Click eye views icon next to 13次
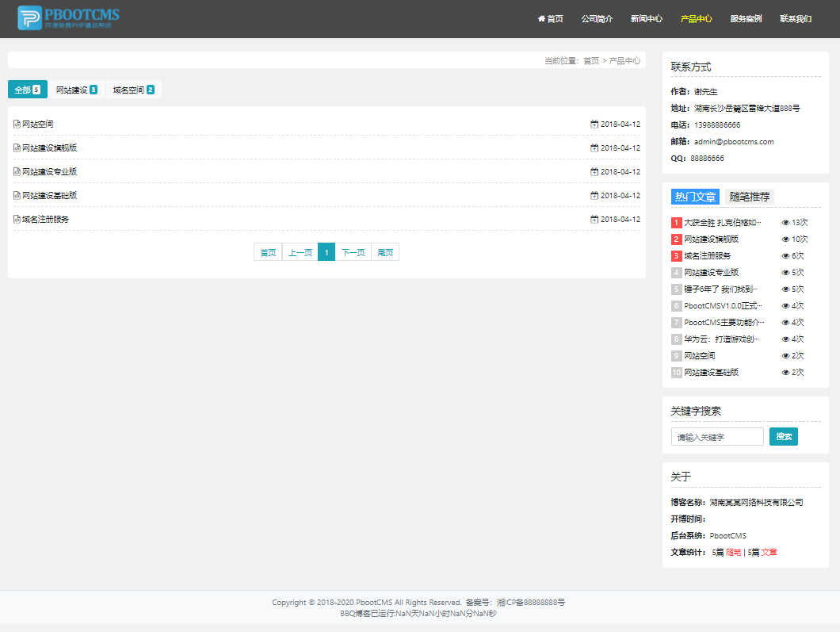This screenshot has width=840, height=632. pyautogui.click(x=785, y=223)
